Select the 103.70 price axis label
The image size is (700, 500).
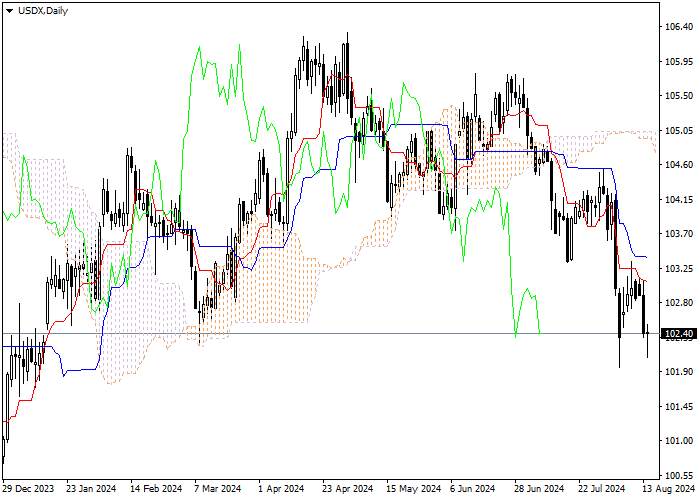pyautogui.click(x=678, y=234)
